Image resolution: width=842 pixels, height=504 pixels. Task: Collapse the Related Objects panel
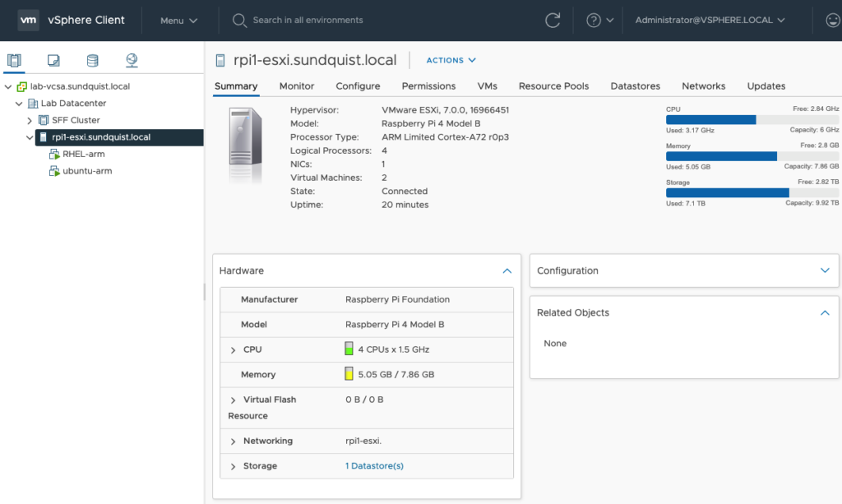tap(825, 313)
